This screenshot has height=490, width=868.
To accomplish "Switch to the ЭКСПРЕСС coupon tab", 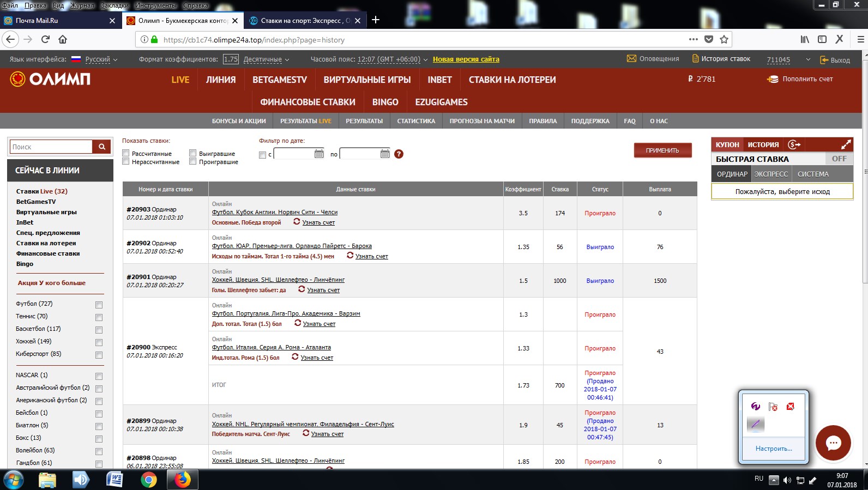I will point(771,174).
